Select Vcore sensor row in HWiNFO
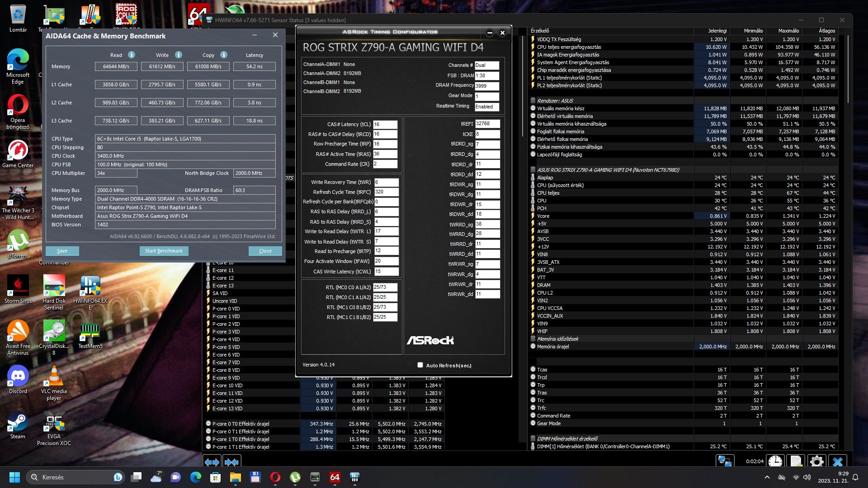868x488 pixels. 684,216
